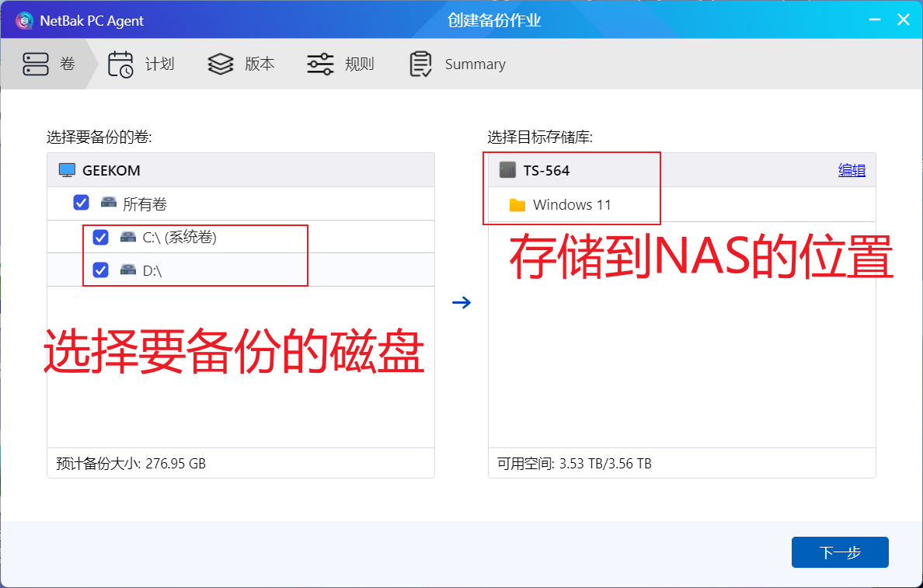Click the blue arrow between source and destination
The width and height of the screenshot is (923, 588).
click(461, 303)
